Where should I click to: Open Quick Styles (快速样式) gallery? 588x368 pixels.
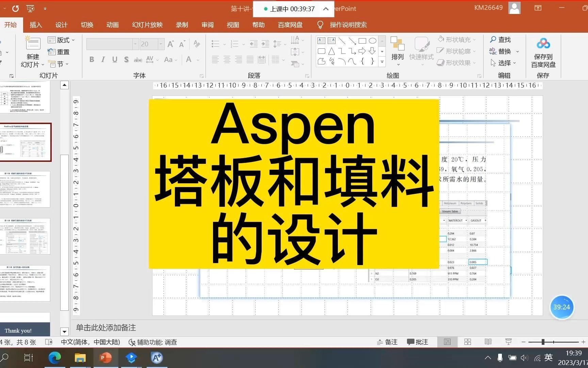click(x=421, y=50)
